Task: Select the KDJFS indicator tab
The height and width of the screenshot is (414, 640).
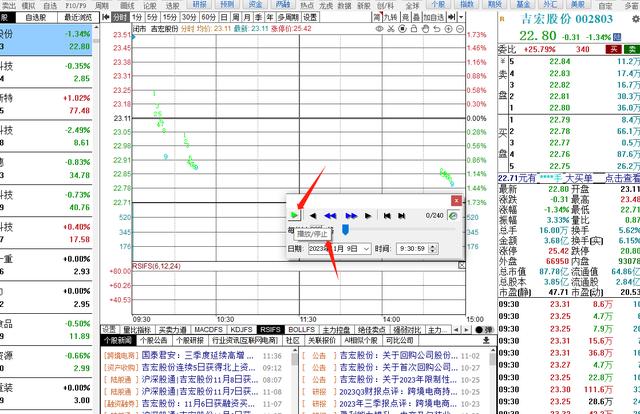Action: tap(241, 329)
